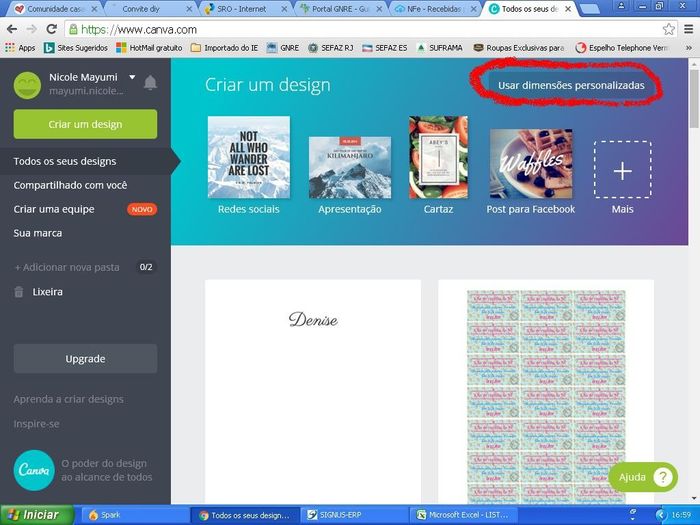Open the Windows Iniciar start button
The width and height of the screenshot is (700, 525).
point(38,515)
